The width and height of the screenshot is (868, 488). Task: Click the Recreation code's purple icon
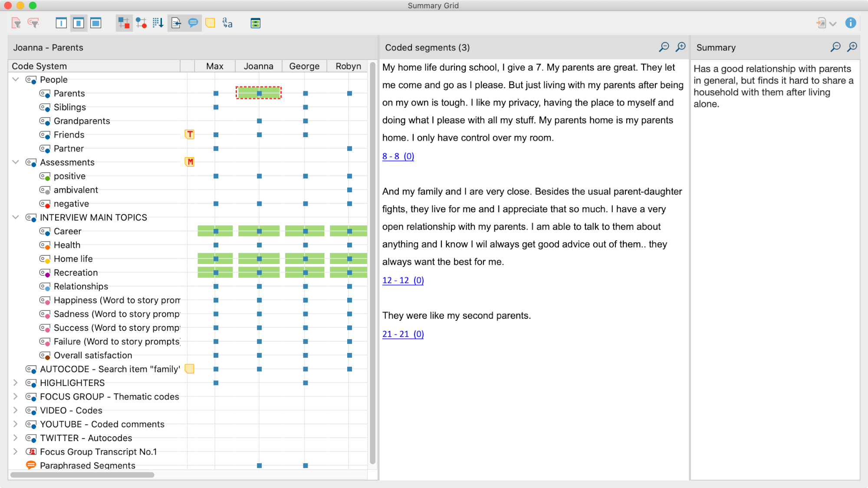coord(45,273)
